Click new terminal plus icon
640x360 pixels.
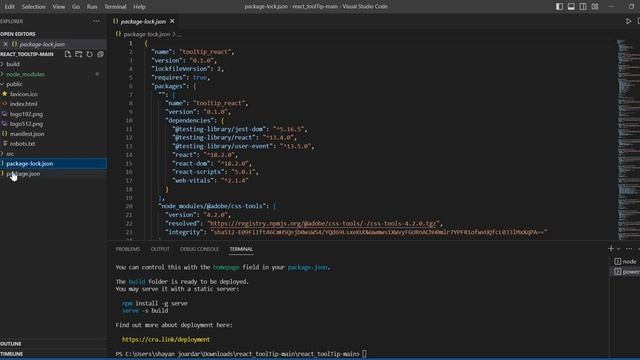point(611,249)
